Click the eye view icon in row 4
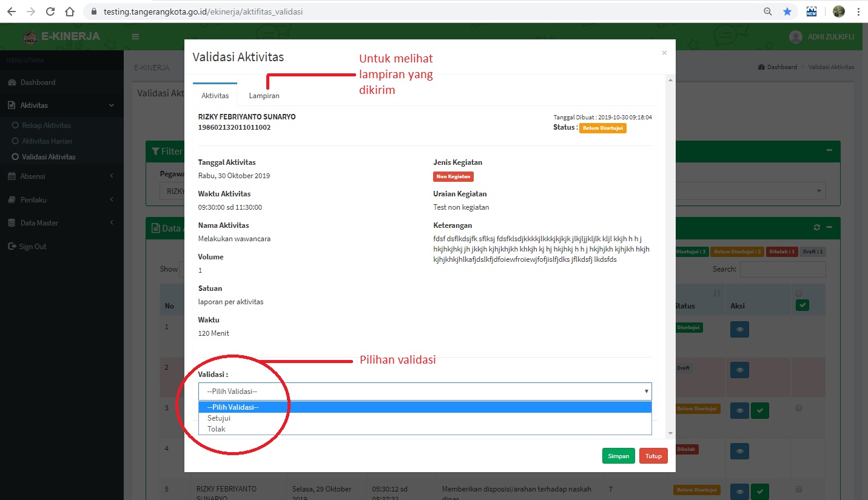Viewport: 868px width, 500px height. (x=739, y=451)
